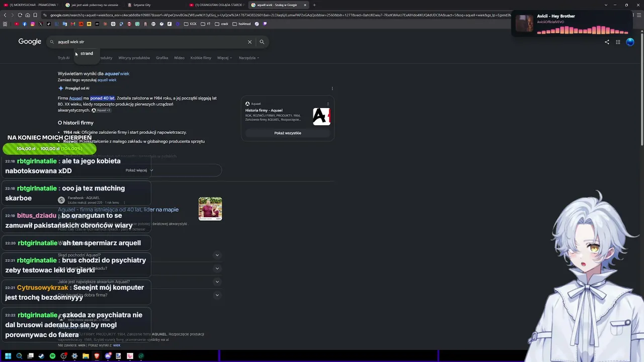Open the hoi4mod bookmarks folder
The width and height of the screenshot is (644, 362).
242,24
